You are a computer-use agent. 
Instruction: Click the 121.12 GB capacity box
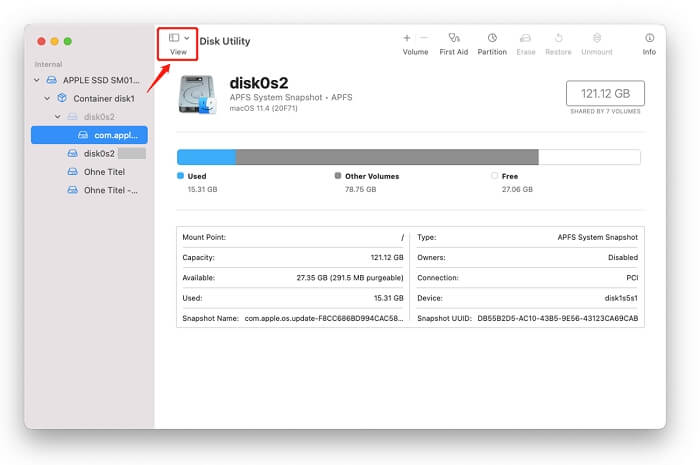[x=605, y=93]
